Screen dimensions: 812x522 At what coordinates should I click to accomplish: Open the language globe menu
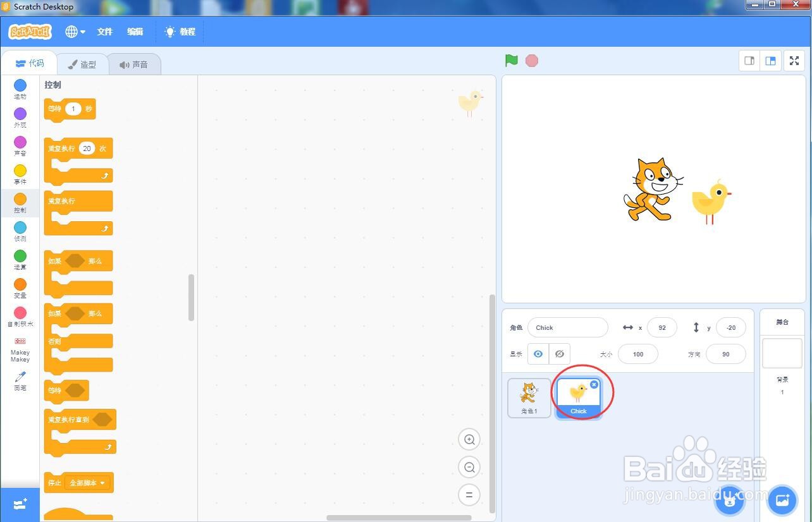click(x=75, y=32)
